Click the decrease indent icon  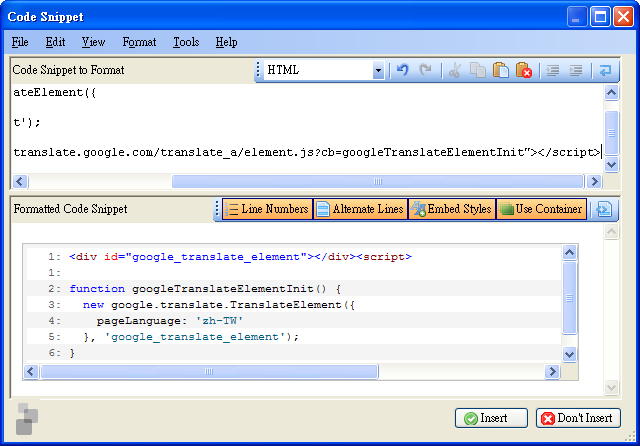pyautogui.click(x=553, y=70)
